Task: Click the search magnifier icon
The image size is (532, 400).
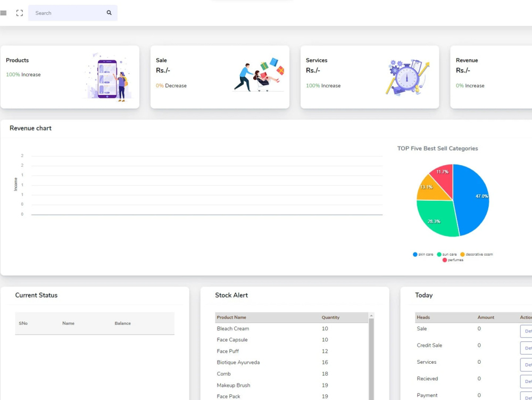Action: coord(109,13)
